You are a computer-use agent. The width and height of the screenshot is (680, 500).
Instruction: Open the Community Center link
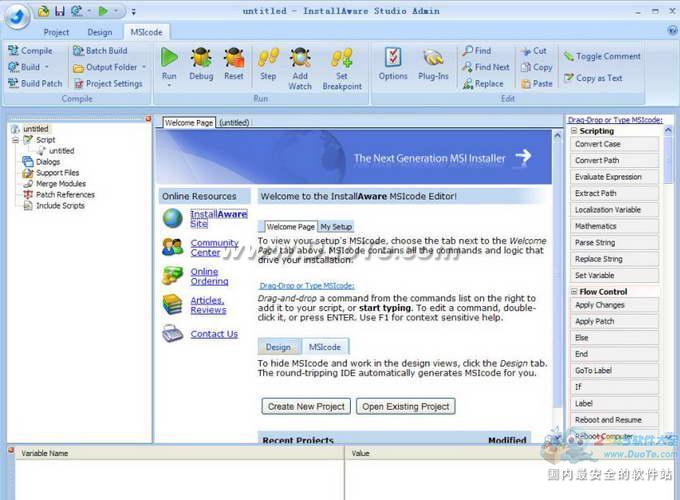(x=214, y=248)
